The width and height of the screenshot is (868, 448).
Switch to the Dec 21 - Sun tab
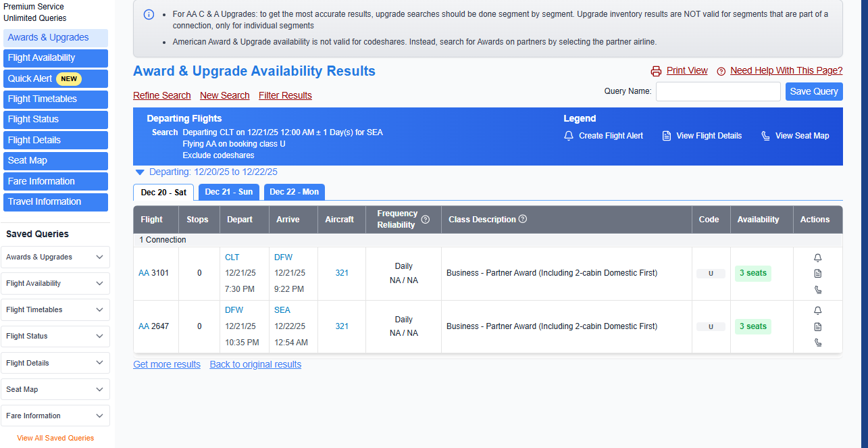(229, 192)
